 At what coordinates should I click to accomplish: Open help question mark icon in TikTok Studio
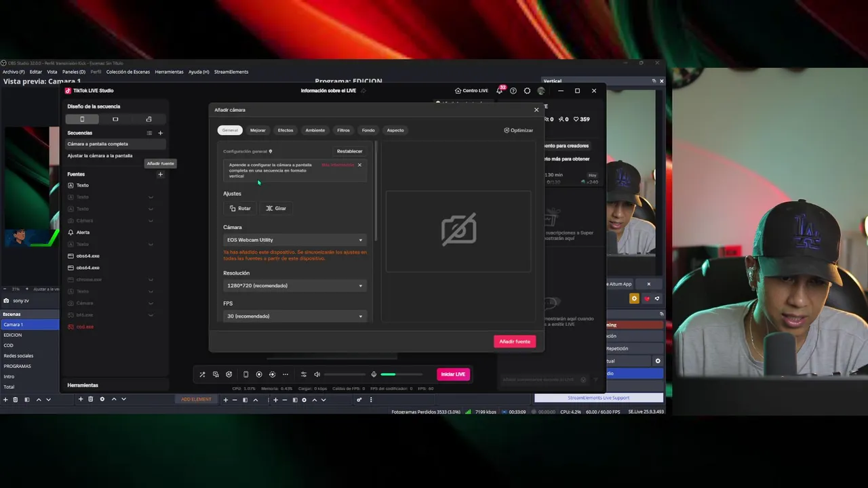[x=513, y=91]
